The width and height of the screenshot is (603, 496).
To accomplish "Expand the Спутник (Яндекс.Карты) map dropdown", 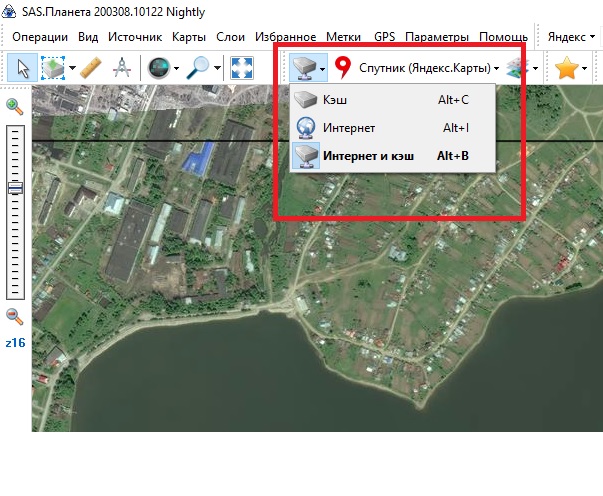I will (429, 68).
